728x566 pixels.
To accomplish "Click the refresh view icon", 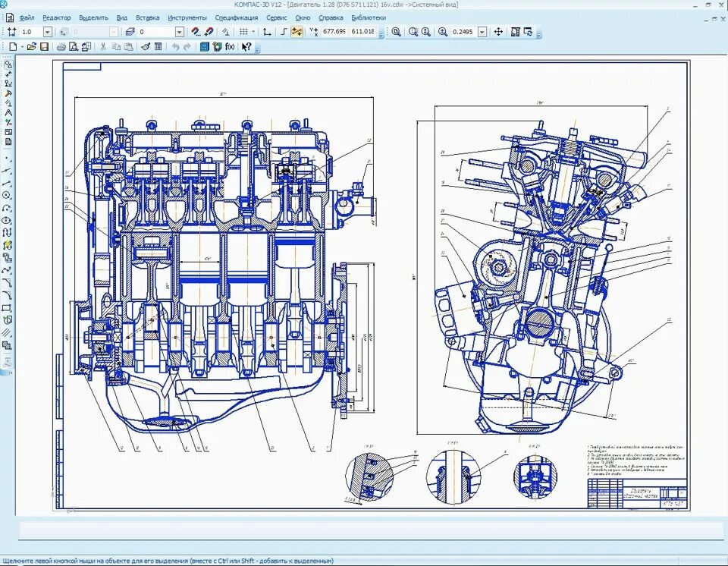I will pos(529,32).
